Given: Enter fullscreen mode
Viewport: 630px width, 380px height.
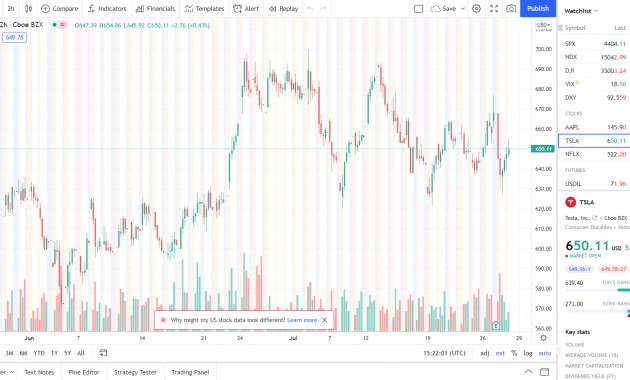Looking at the screenshot, I should (x=494, y=8).
